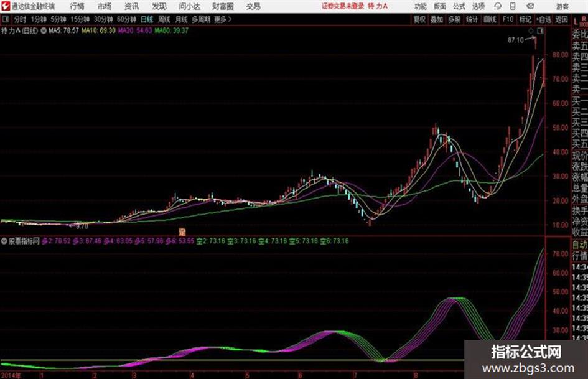The image size is (588, 379).
Task: Click the 2014年 timeline label
Action: (x=11, y=375)
